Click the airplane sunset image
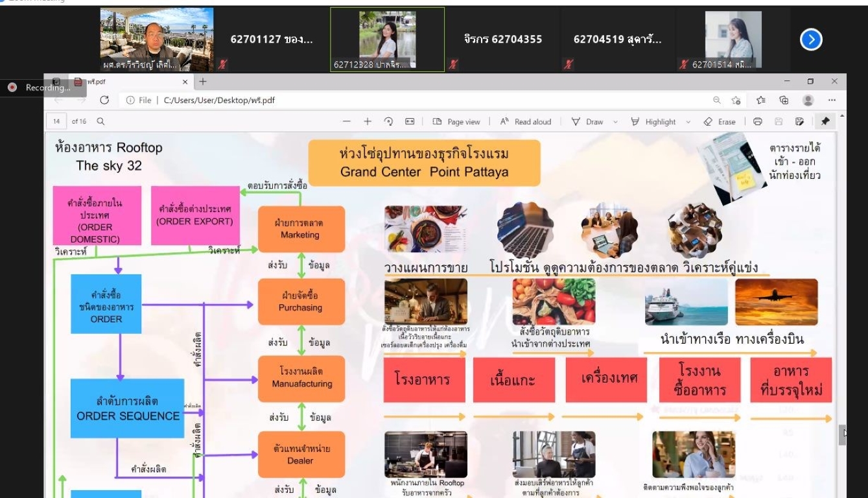Image resolution: width=868 pixels, height=498 pixels. point(776,302)
